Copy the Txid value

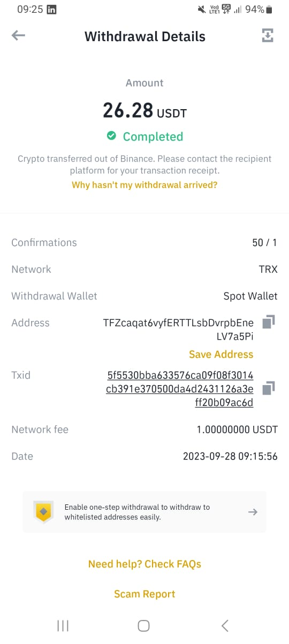click(x=269, y=388)
